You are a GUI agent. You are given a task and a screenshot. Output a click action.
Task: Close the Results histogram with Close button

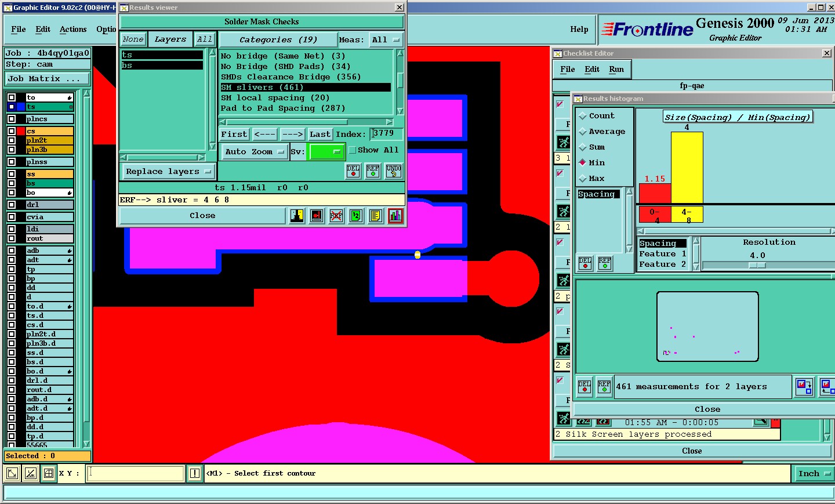pyautogui.click(x=707, y=409)
